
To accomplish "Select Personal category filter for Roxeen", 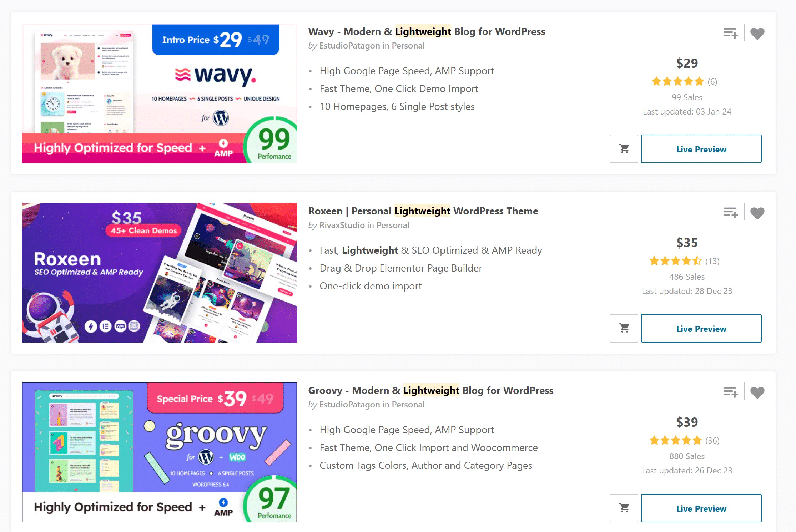I will (392, 224).
